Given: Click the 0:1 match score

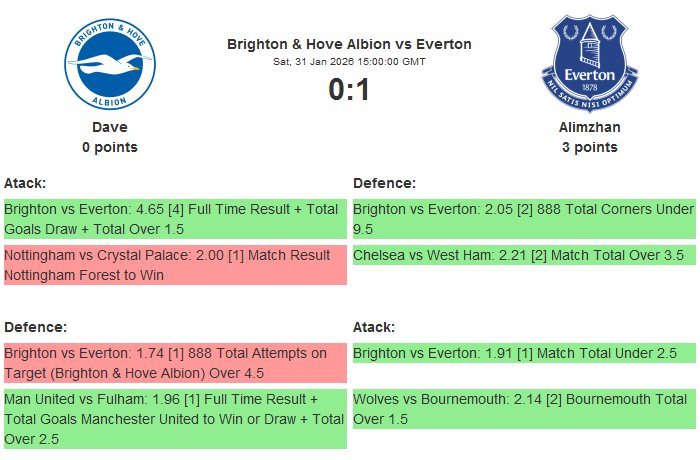Looking at the screenshot, I should [x=349, y=90].
